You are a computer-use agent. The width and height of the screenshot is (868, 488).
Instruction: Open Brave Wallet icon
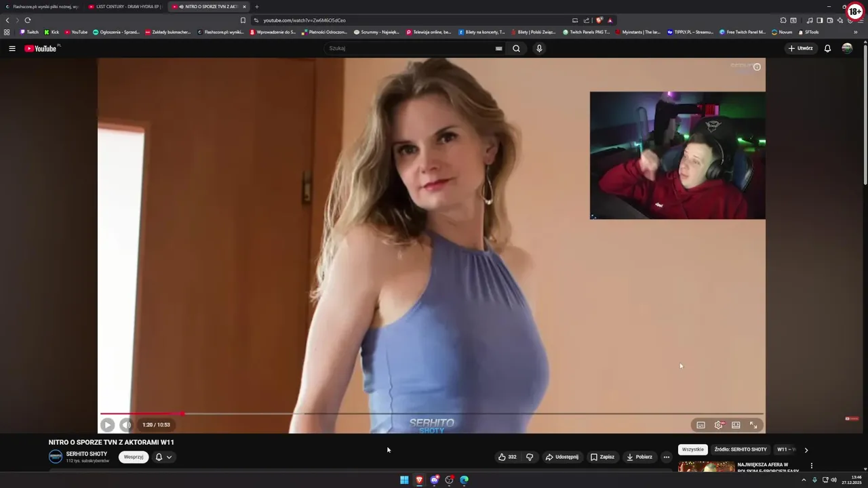[830, 20]
